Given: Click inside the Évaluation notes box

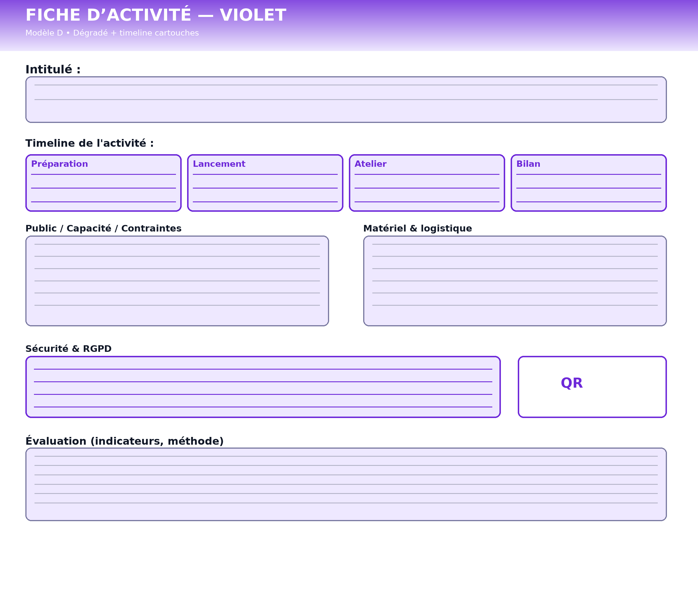Looking at the screenshot, I should tap(345, 484).
